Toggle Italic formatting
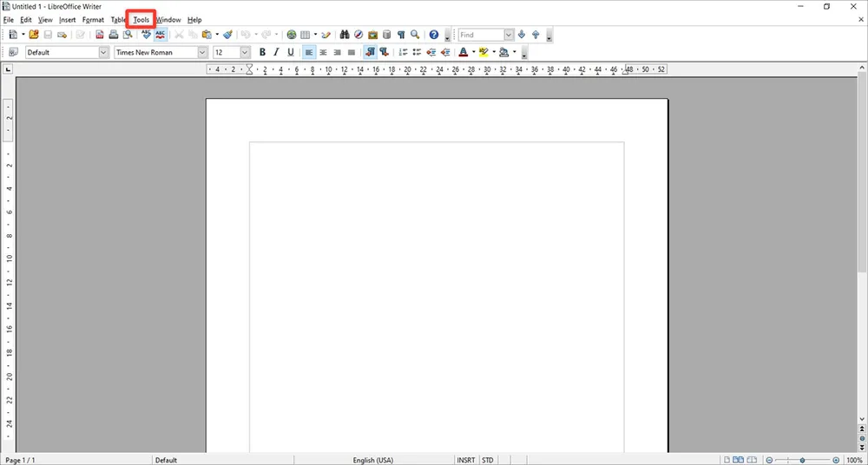 (x=276, y=52)
